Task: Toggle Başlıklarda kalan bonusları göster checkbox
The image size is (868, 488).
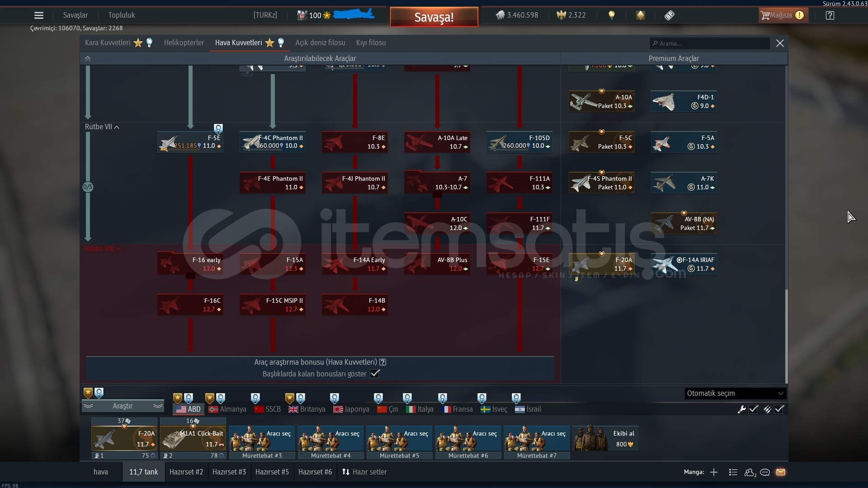Action: pyautogui.click(x=375, y=374)
